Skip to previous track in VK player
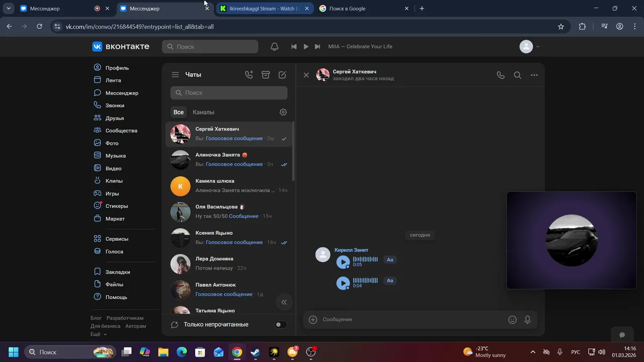The height and width of the screenshot is (362, 644). coord(294,46)
